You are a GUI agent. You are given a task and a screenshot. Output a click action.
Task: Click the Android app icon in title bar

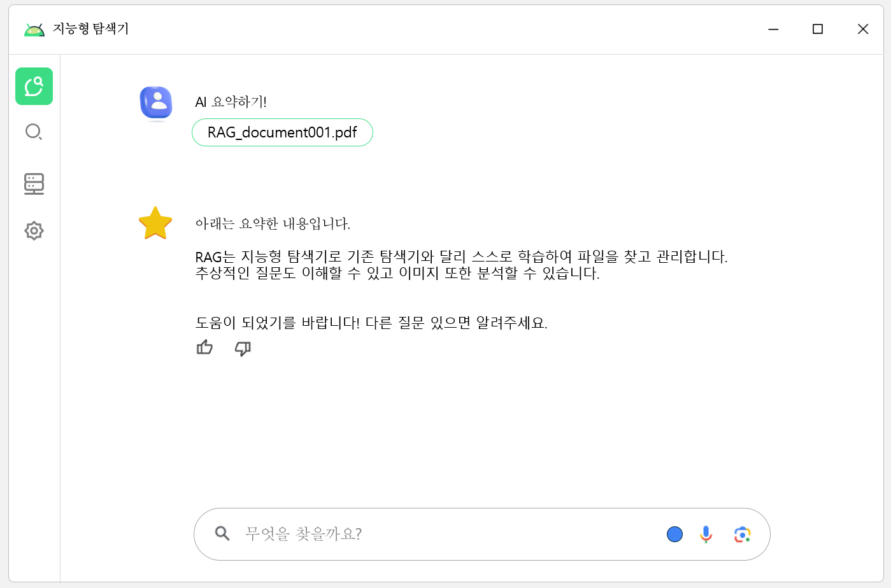[34, 29]
